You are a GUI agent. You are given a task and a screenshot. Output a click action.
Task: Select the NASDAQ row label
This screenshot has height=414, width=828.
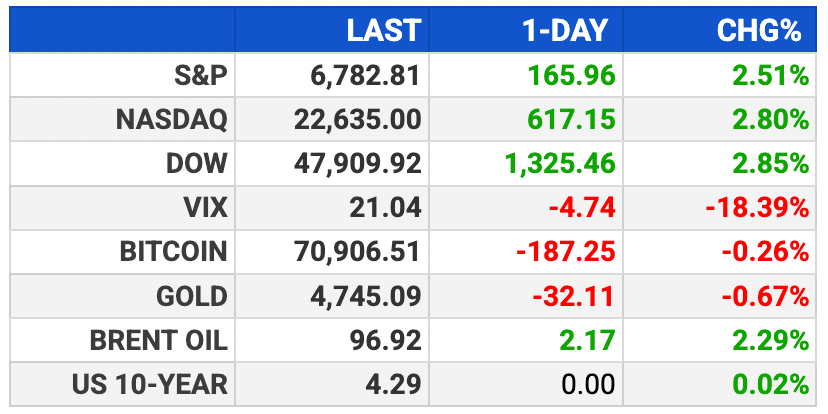click(172, 120)
